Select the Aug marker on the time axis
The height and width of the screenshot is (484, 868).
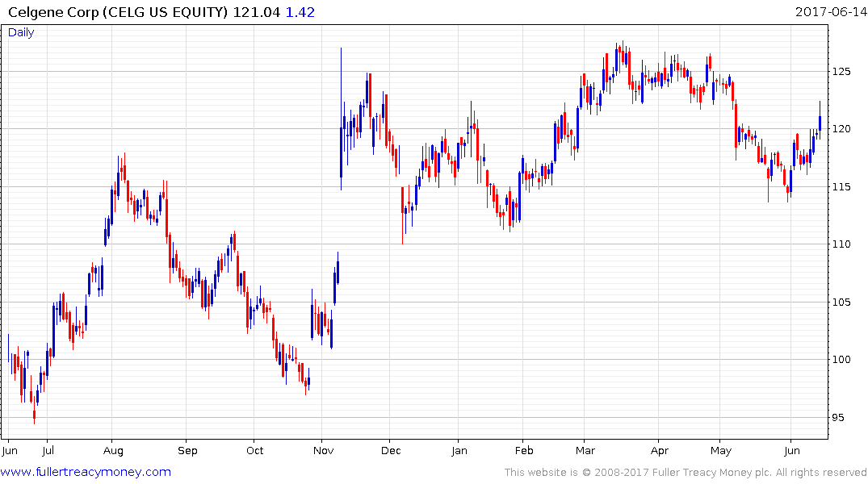point(113,450)
